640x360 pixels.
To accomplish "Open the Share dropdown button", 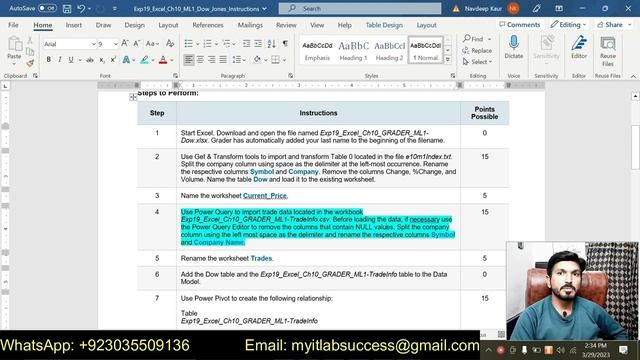I will tap(614, 24).
